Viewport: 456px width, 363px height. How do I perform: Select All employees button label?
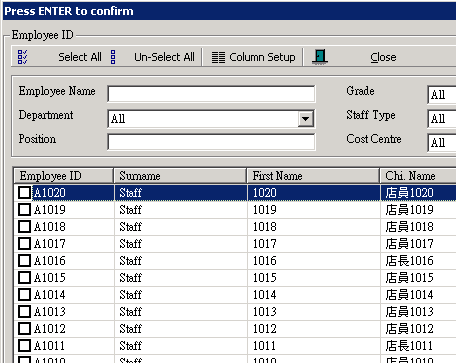pyautogui.click(x=80, y=57)
